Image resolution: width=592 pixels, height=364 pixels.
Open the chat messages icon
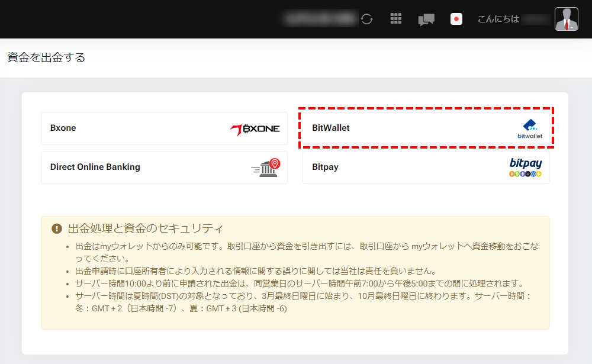point(426,20)
